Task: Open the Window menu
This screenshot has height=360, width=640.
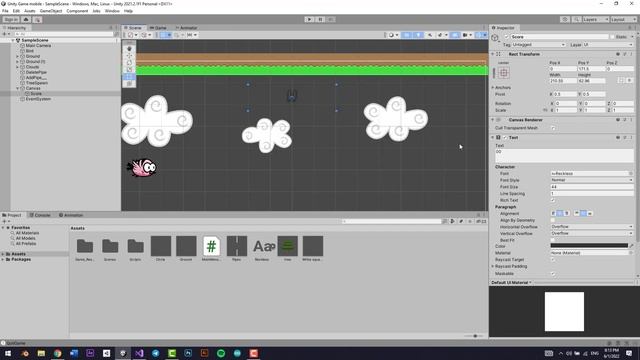Action: [x=112, y=11]
